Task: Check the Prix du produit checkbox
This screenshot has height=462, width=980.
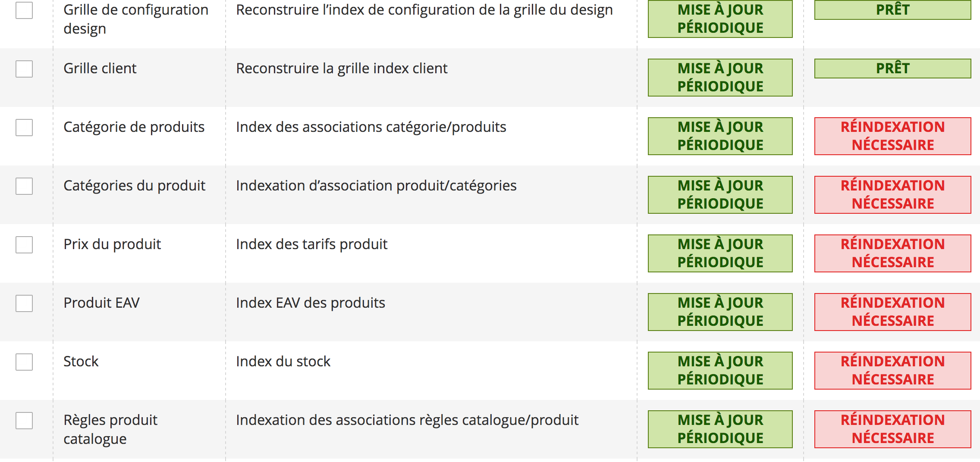Action: (24, 245)
